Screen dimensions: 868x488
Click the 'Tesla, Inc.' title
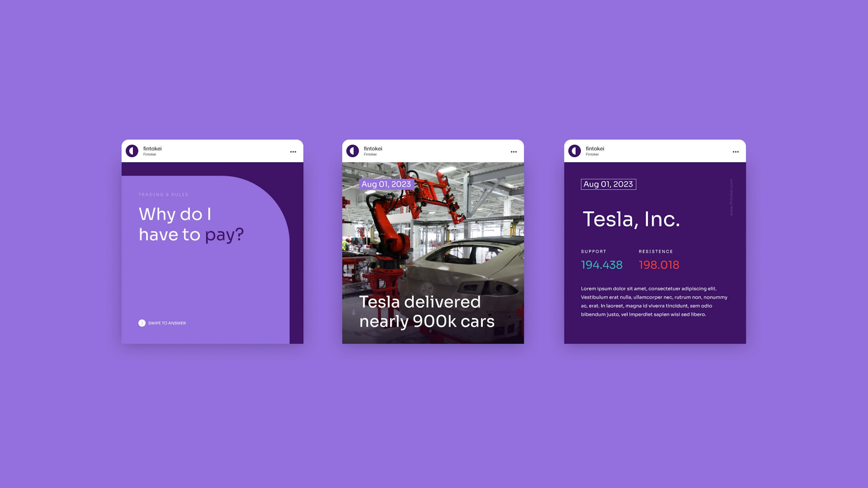click(x=631, y=219)
